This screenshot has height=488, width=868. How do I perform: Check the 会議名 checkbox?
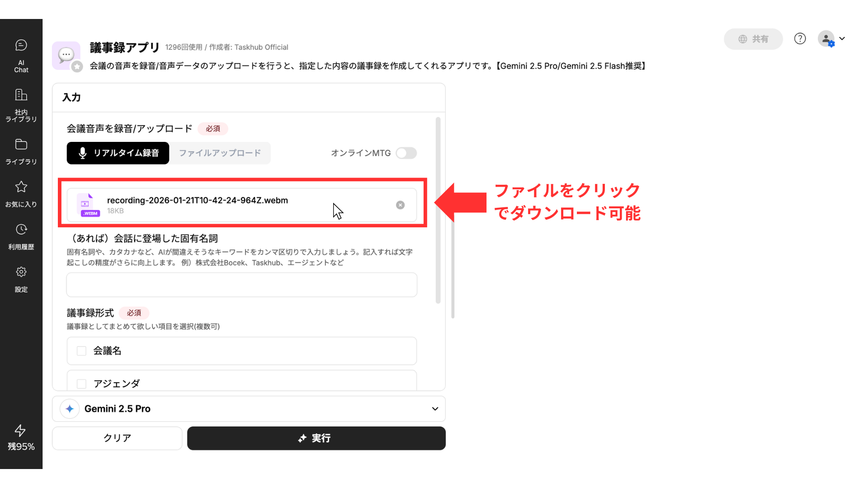[81, 351]
